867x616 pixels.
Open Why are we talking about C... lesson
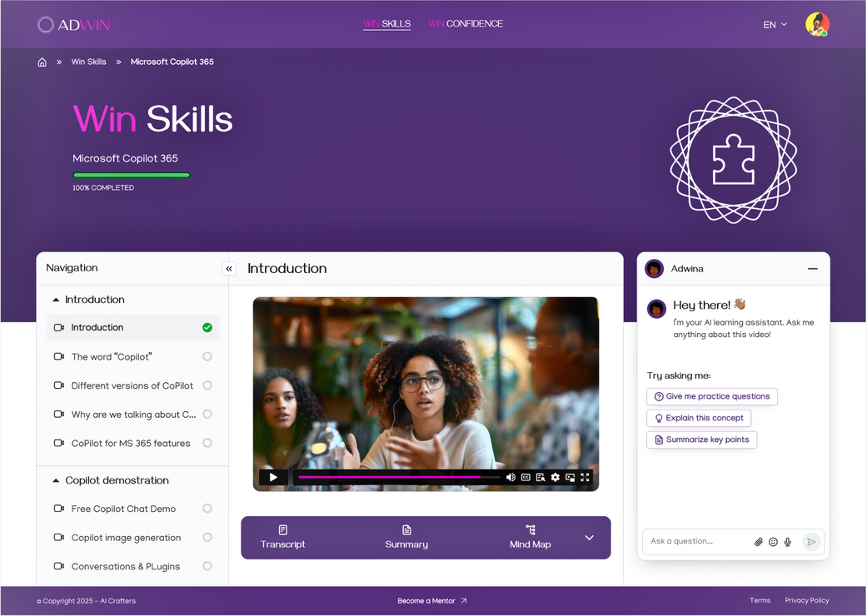tap(132, 414)
